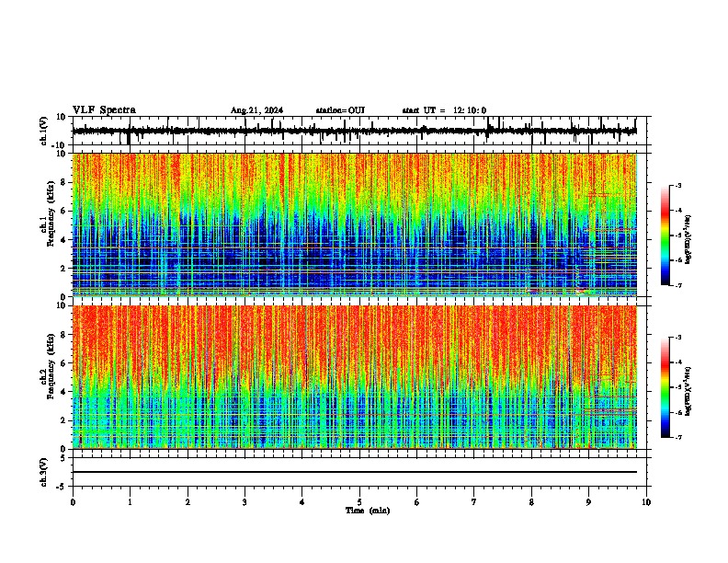The image size is (728, 563).
Task: Click the ch.1 color scale bar
Action: tap(665, 236)
